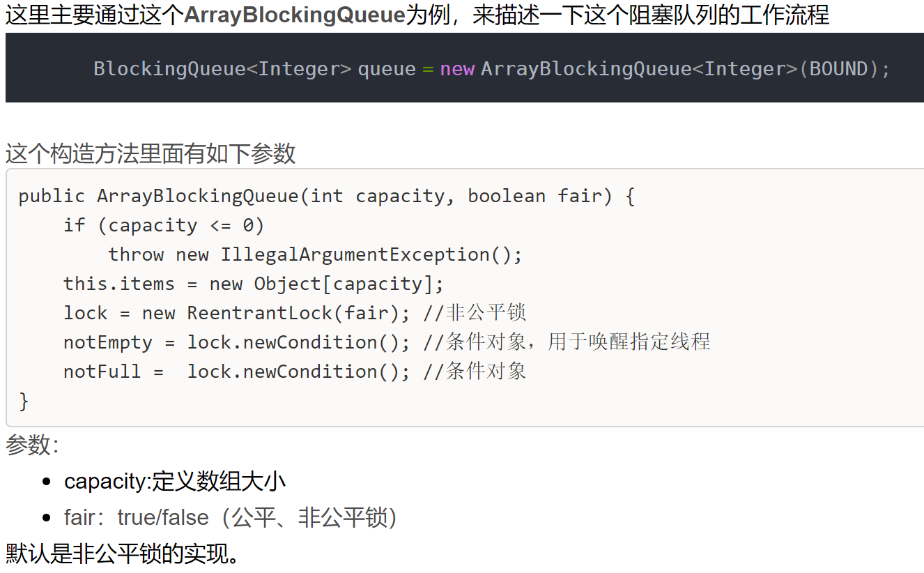Click the text 这个构造方法里面有如下参数
Image resolution: width=924 pixels, height=573 pixels.
pyautogui.click(x=151, y=153)
